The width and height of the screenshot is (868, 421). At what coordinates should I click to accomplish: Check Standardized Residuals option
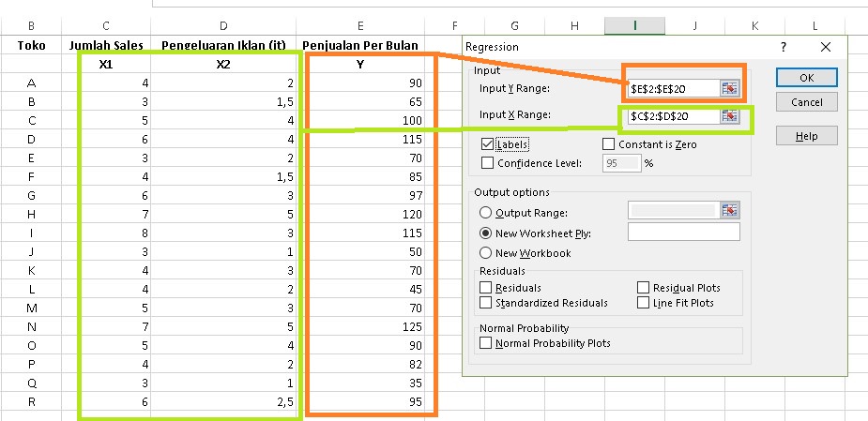[486, 303]
